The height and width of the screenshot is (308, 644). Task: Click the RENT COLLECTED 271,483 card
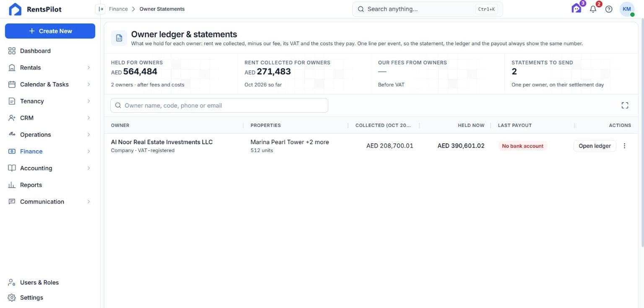click(x=304, y=74)
